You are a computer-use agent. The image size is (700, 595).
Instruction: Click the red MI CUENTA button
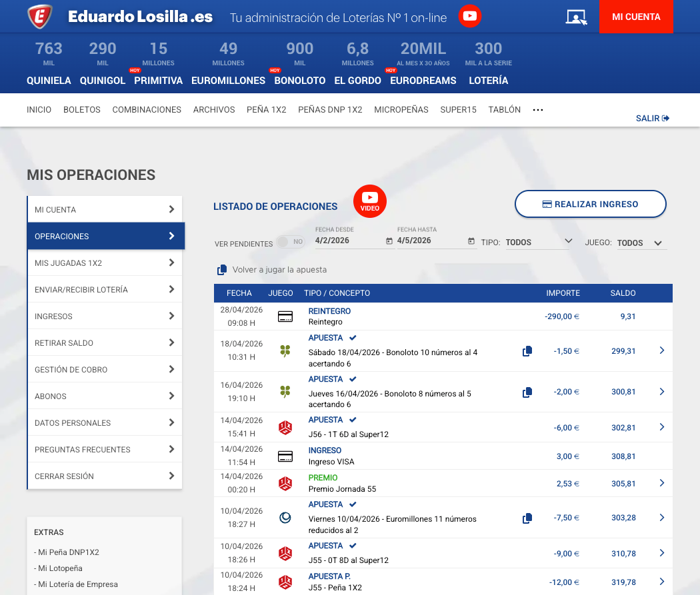(x=636, y=17)
